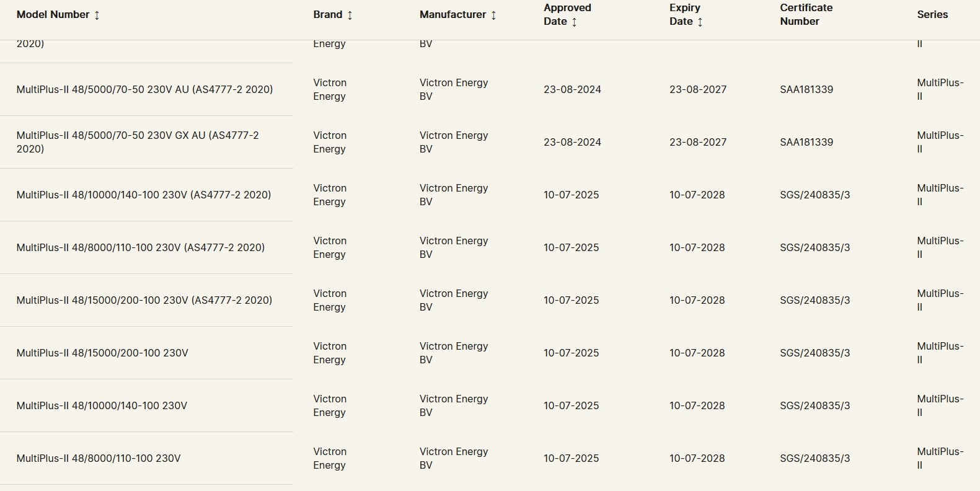The width and height of the screenshot is (980, 491).
Task: Click the sort icon beside Model Number
Action: pyautogui.click(x=97, y=15)
